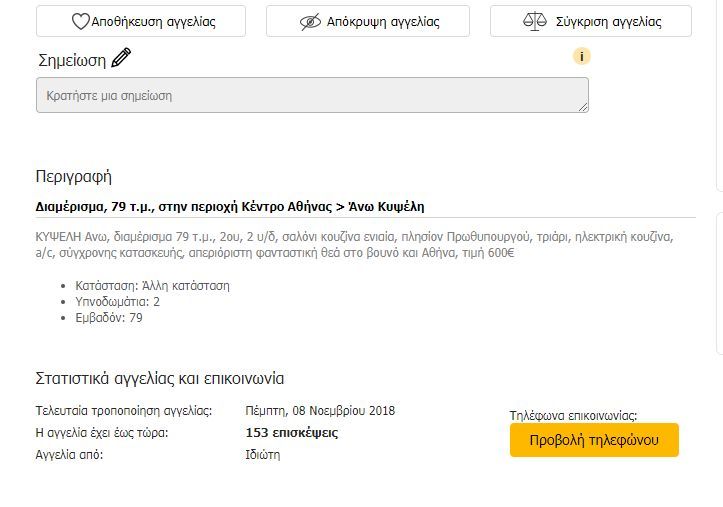
Task: Click the note field's corner resize handle
Action: pyautogui.click(x=583, y=107)
